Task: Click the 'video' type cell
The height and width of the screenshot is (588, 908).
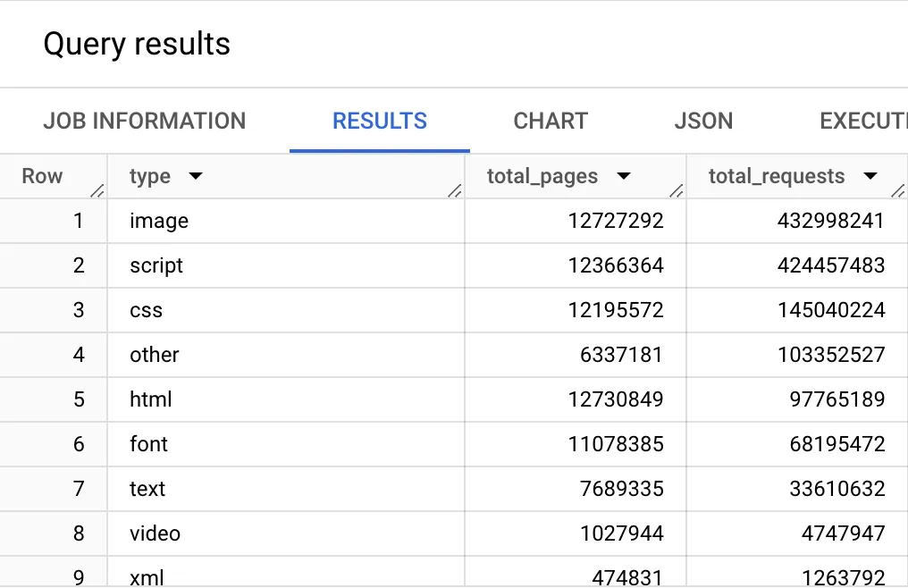Action: click(x=156, y=533)
